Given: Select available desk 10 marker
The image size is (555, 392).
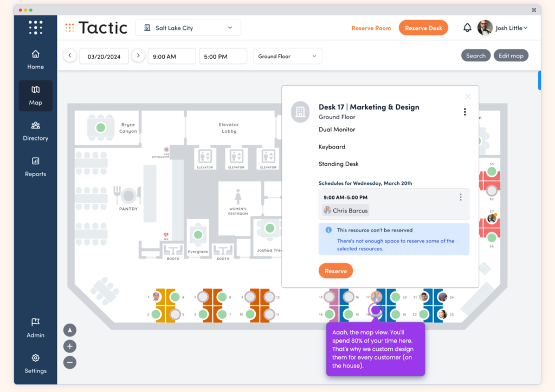Looking at the screenshot, I should coord(250,314).
